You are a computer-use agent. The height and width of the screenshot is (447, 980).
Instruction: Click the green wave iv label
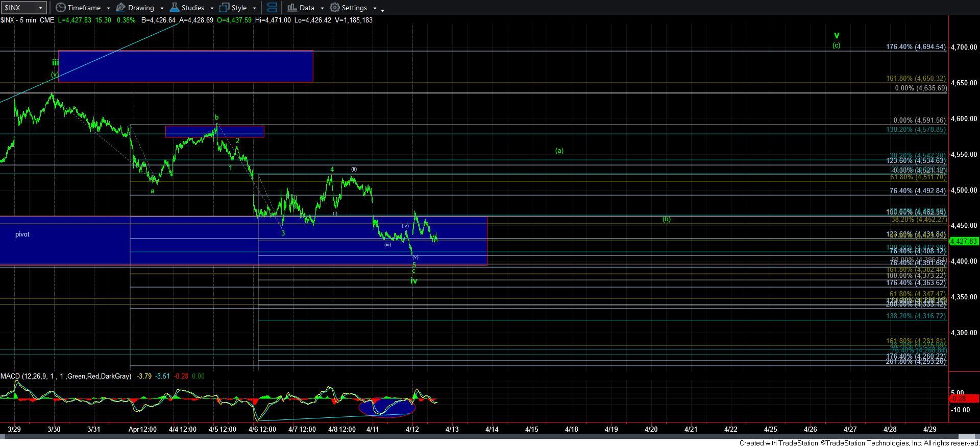(414, 280)
